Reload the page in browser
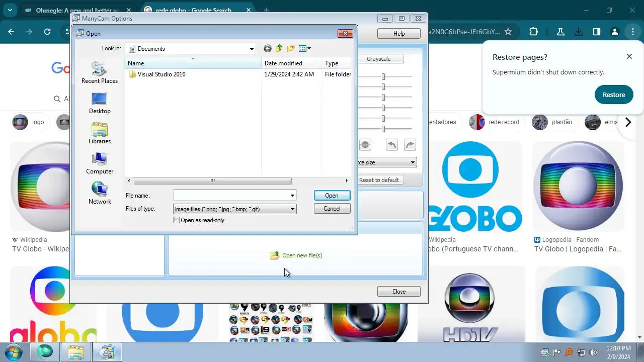644x362 pixels. point(47,32)
